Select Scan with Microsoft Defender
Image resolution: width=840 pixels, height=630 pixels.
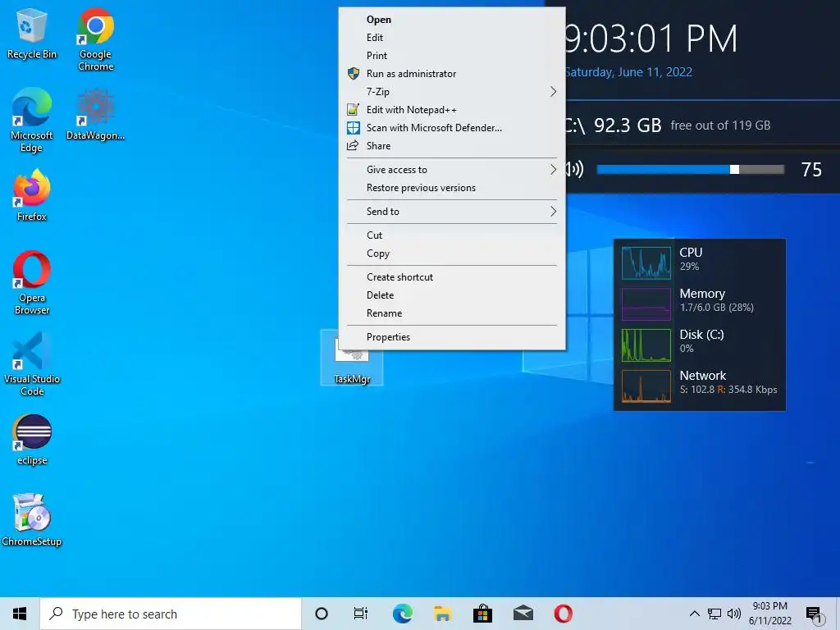[452, 128]
